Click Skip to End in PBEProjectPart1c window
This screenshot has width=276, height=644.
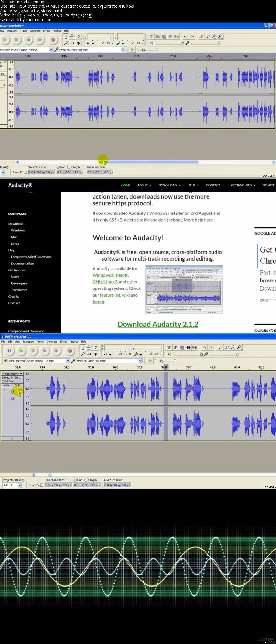(x=56, y=351)
